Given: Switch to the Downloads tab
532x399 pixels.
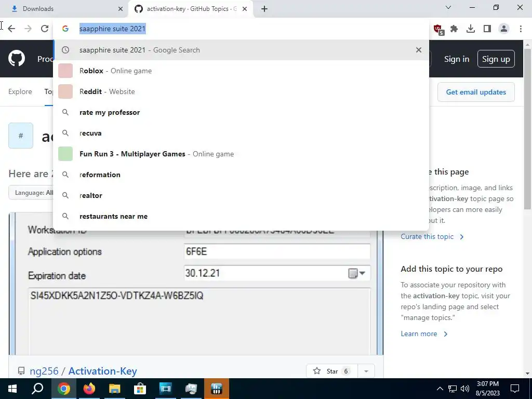Looking at the screenshot, I should click(x=64, y=9).
